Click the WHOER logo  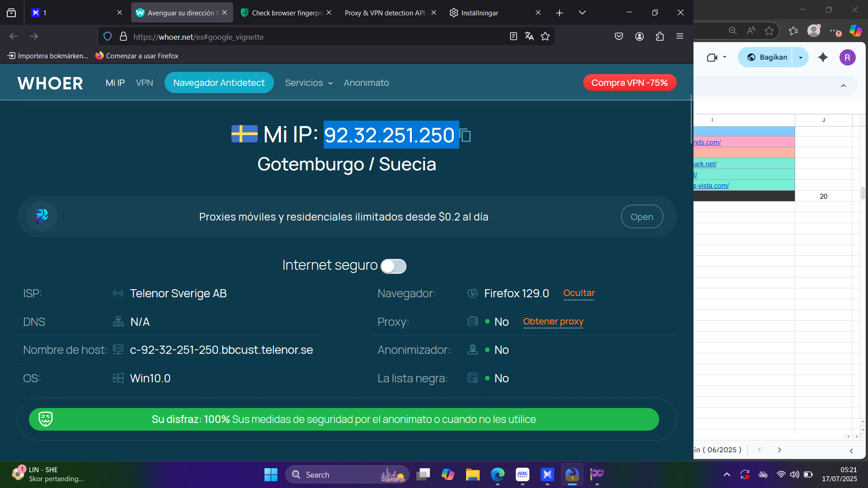click(50, 83)
